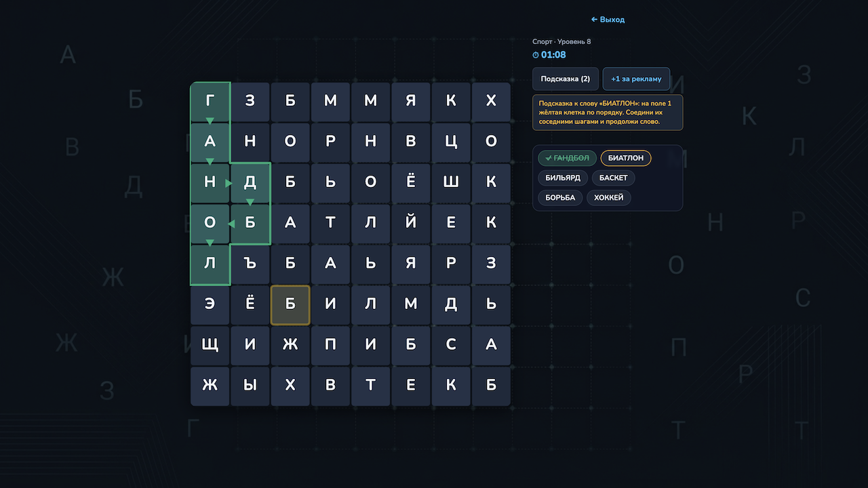Image resolution: width=868 pixels, height=488 pixels.
Task: Click the letter Ц in the second grid row
Action: tap(452, 142)
